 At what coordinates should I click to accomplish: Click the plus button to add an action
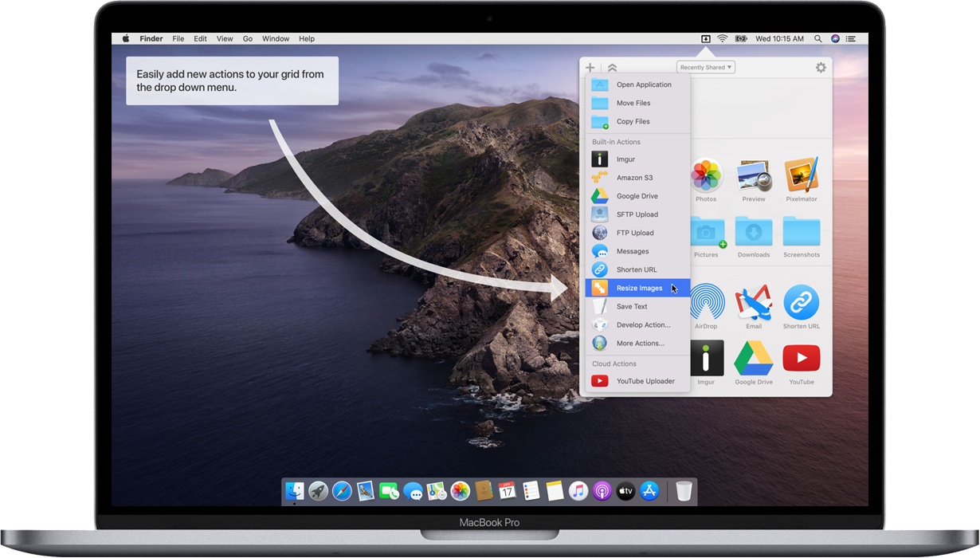click(590, 67)
